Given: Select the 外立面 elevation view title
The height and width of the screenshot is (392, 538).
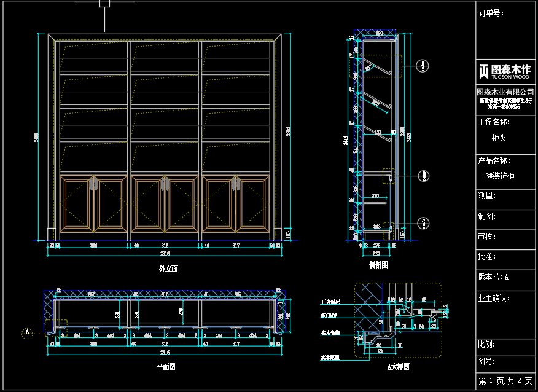Looking at the screenshot, I should (168, 269).
